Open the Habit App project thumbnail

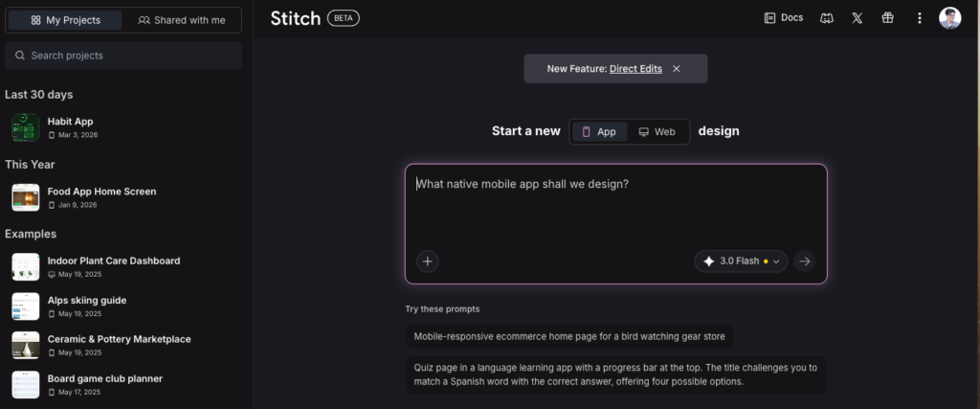click(25, 127)
